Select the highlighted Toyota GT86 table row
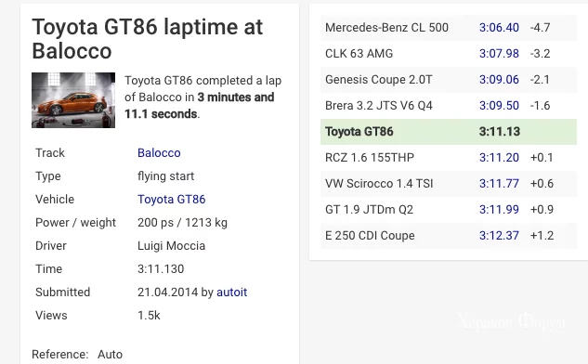 [449, 132]
